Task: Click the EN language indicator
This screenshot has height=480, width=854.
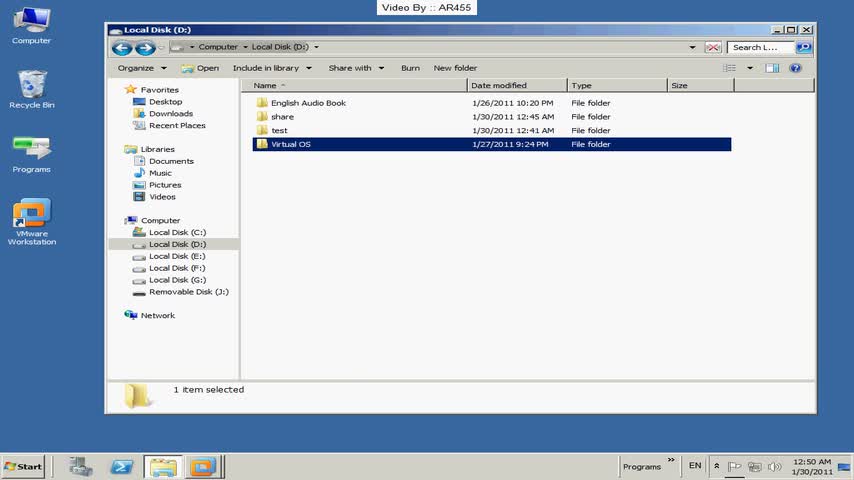Action: click(695, 466)
